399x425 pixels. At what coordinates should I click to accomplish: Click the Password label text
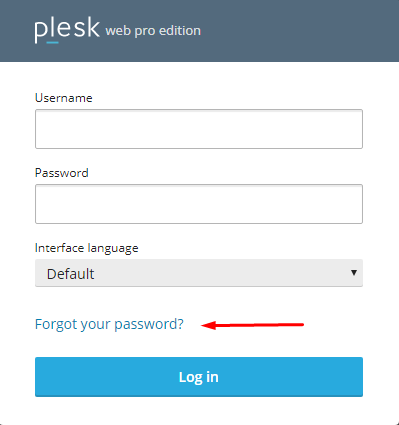coord(62,173)
